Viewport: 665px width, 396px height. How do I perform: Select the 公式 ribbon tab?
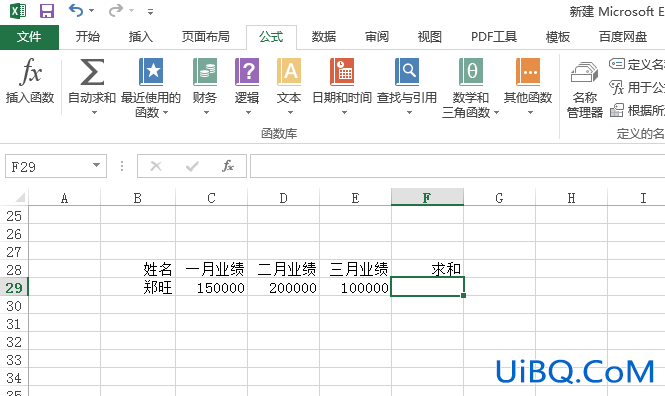(271, 37)
